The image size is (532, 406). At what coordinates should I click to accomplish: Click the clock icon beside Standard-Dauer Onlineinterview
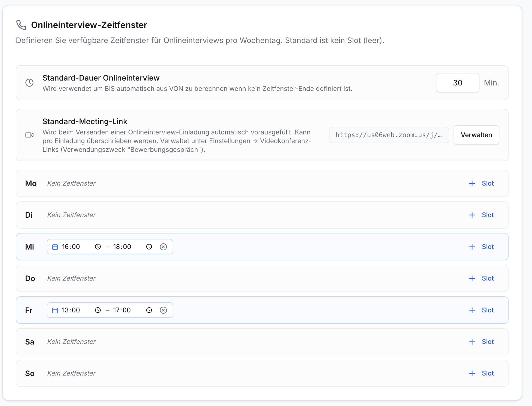29,83
